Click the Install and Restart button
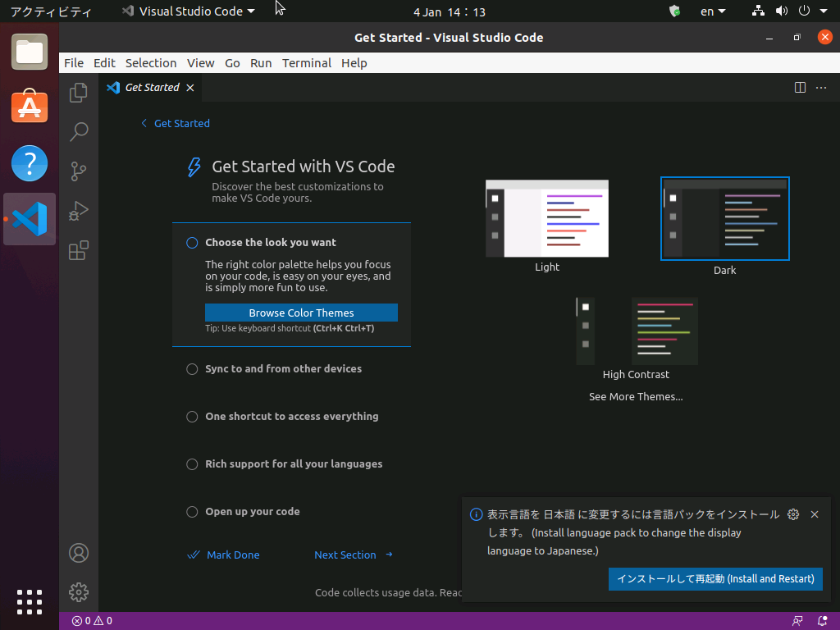 coord(715,579)
